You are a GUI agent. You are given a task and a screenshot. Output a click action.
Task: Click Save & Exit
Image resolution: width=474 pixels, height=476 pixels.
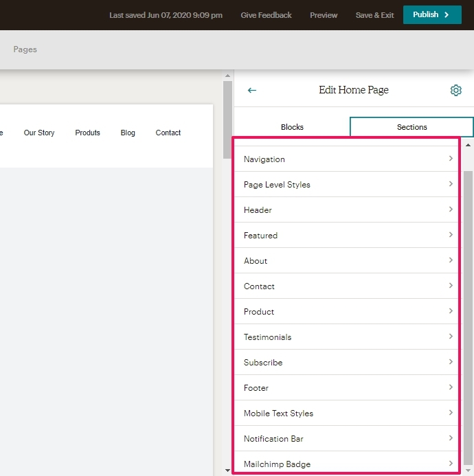coord(374,15)
